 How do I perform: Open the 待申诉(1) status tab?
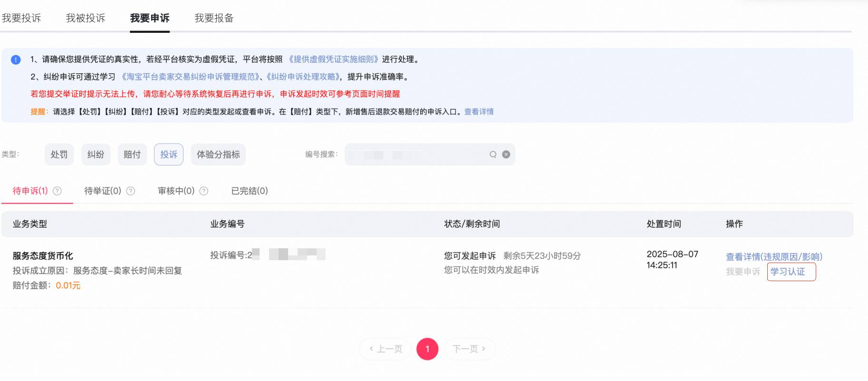click(30, 191)
